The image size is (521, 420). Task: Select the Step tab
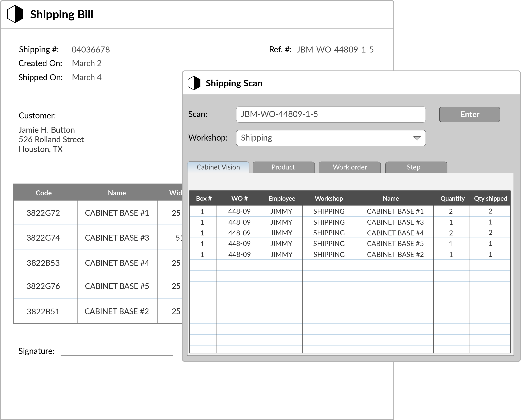pos(416,167)
